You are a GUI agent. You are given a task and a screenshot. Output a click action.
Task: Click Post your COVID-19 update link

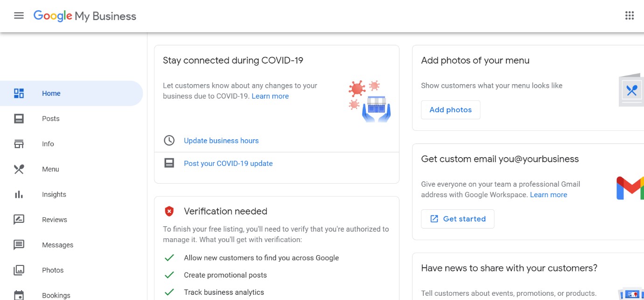(x=228, y=164)
